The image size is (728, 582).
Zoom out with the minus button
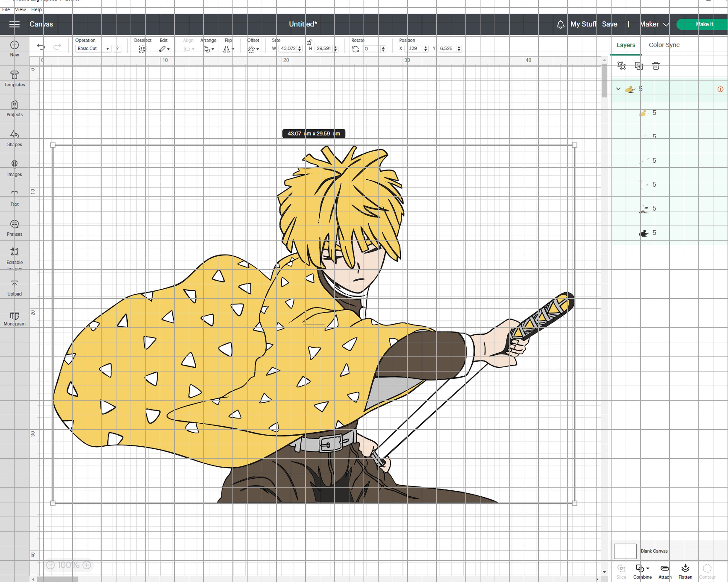coord(50,565)
